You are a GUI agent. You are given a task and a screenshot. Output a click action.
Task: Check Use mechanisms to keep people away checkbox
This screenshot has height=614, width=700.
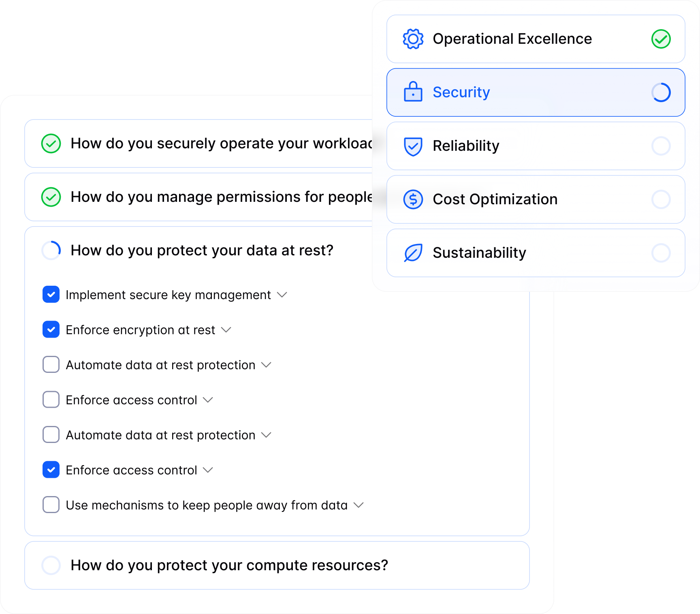[x=51, y=505]
